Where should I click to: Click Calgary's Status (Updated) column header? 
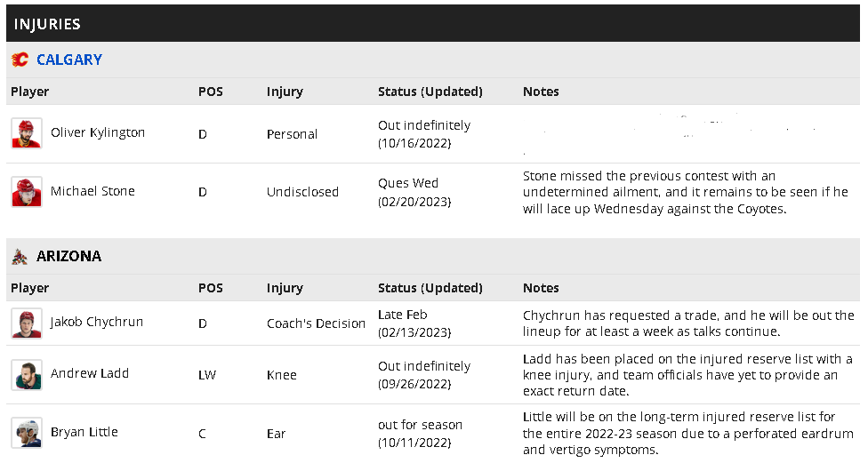(430, 92)
